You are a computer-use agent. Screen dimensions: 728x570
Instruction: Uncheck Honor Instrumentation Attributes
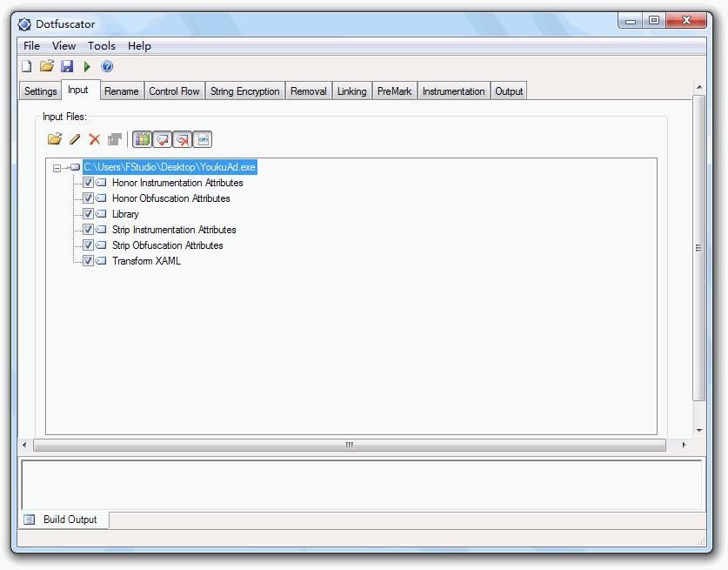click(88, 183)
